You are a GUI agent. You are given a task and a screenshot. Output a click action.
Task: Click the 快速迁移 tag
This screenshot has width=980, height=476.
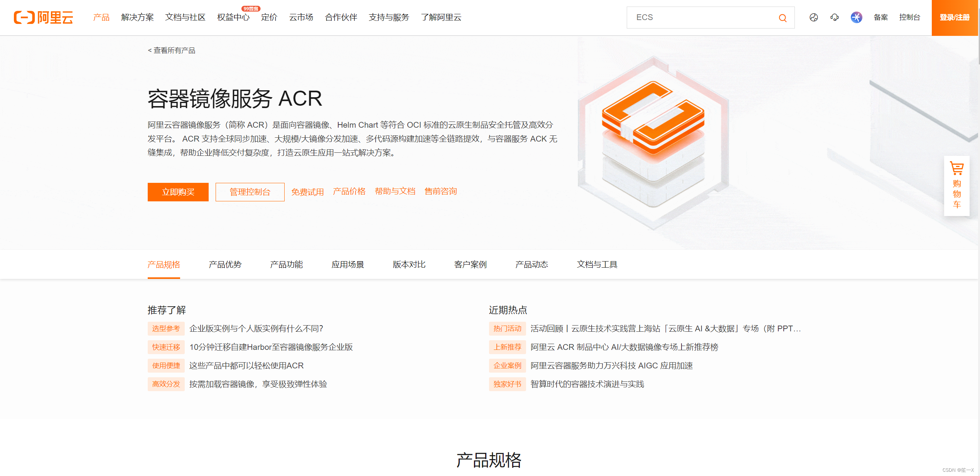click(166, 347)
